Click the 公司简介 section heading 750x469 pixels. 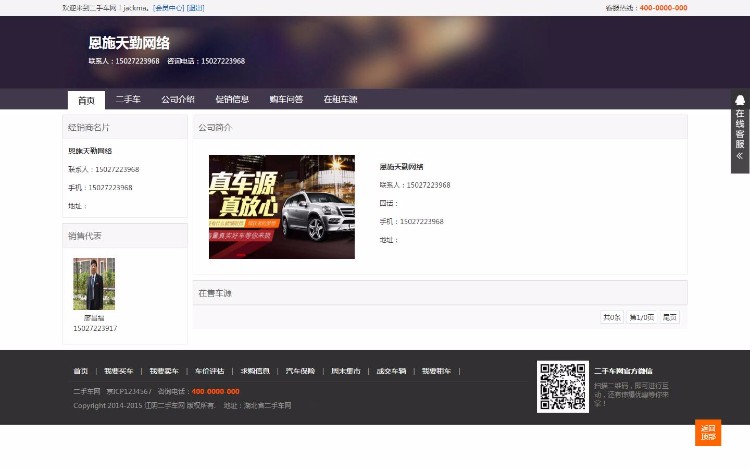(215, 128)
